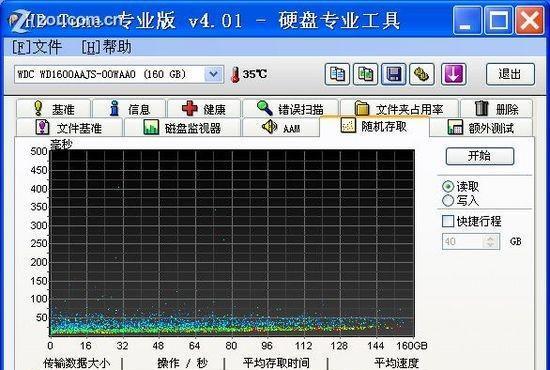This screenshot has height=370, width=550.
Task: Click the 退出 exit button
Action: [510, 74]
